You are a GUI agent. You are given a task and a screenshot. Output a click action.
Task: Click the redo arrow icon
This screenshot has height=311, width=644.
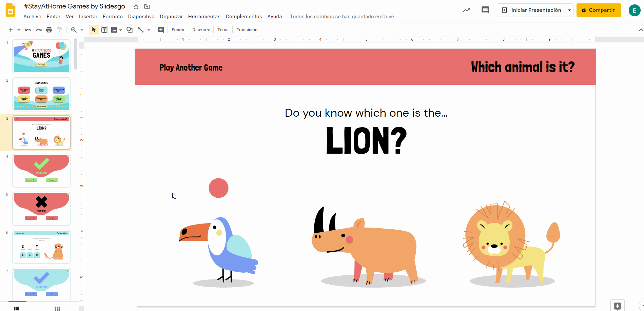[39, 30]
